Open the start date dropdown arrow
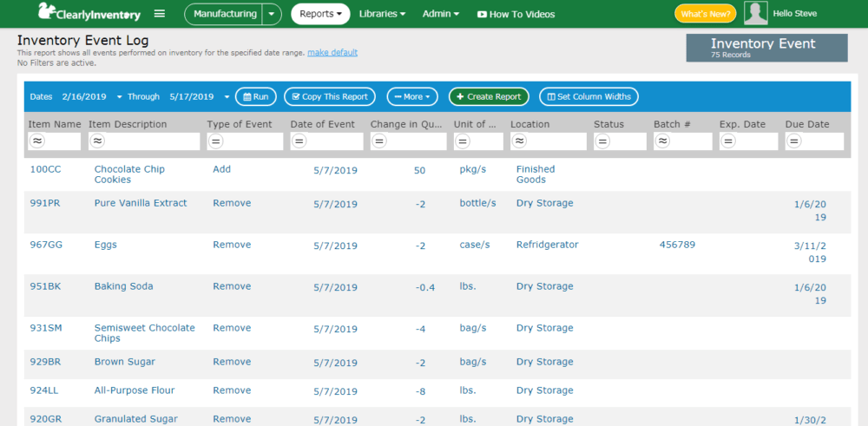 tap(120, 97)
